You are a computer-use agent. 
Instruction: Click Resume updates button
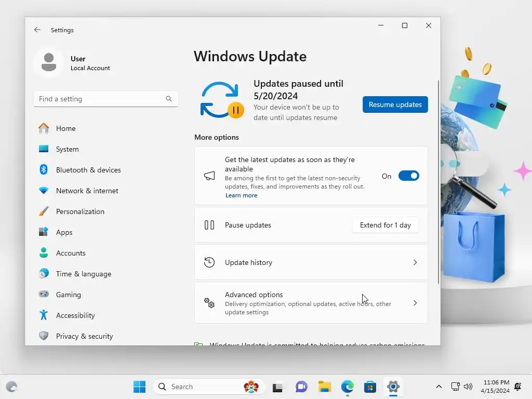(x=395, y=104)
